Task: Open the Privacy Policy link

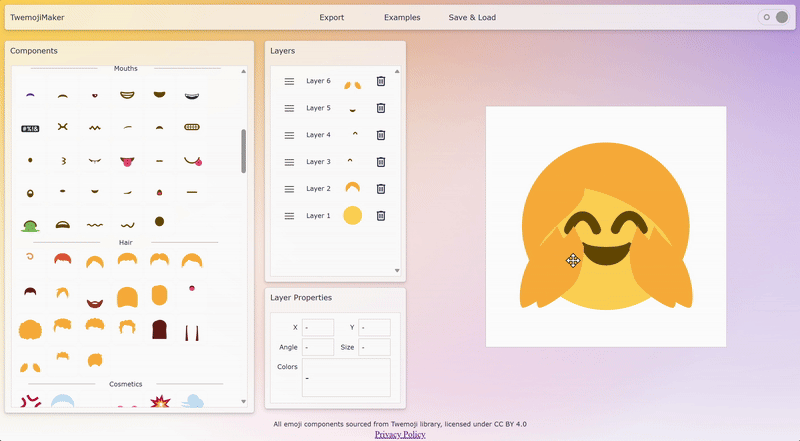Action: tap(400, 434)
